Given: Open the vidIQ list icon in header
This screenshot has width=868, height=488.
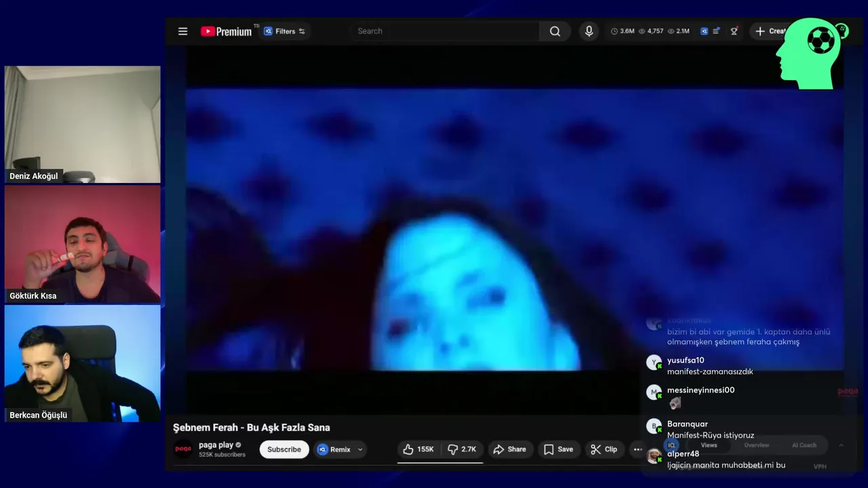Looking at the screenshot, I should click(715, 31).
